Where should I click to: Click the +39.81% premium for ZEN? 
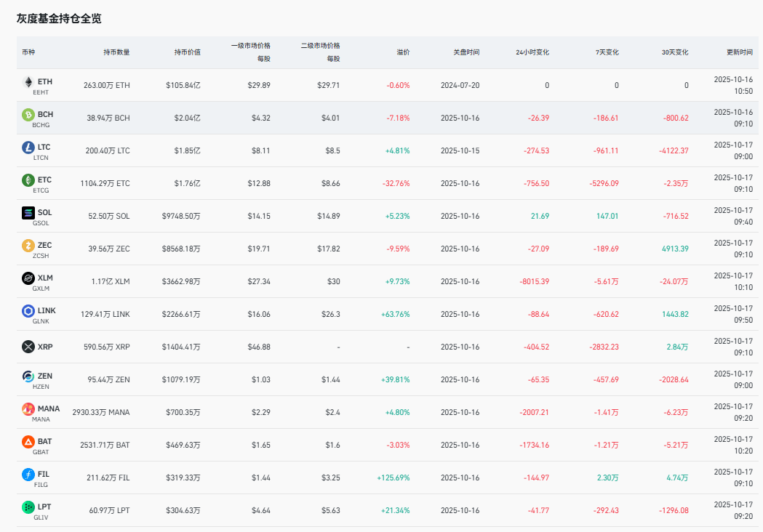(396, 379)
